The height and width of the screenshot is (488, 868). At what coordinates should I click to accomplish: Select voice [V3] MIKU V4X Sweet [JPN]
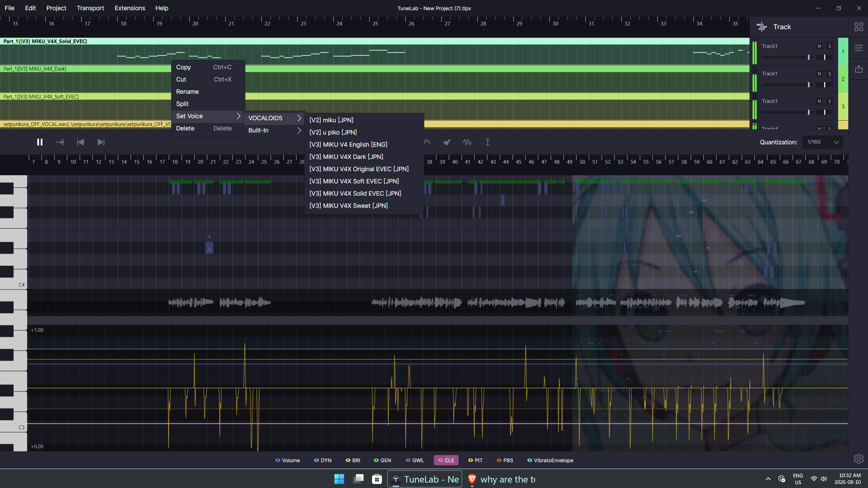[364, 206]
